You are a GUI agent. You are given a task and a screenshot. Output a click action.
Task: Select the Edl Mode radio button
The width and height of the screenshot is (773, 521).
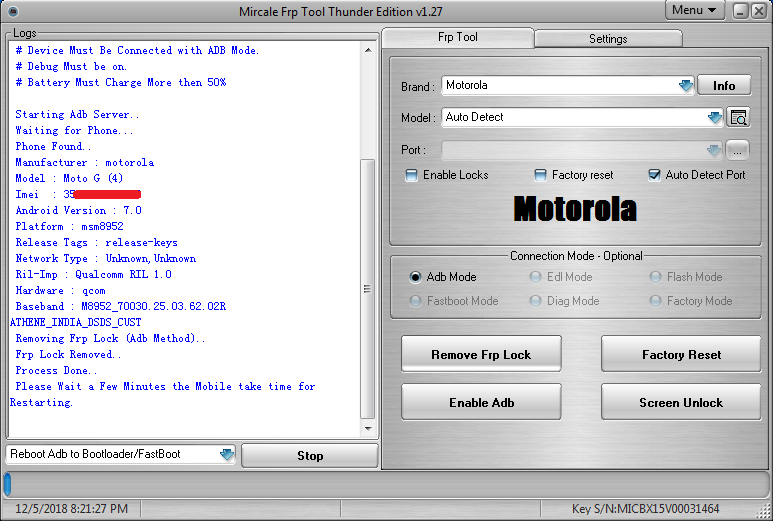pyautogui.click(x=535, y=277)
